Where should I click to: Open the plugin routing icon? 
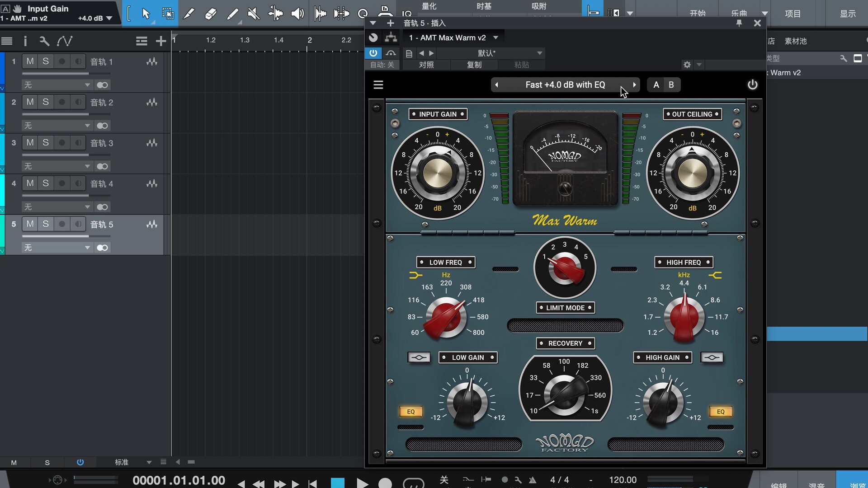click(391, 38)
